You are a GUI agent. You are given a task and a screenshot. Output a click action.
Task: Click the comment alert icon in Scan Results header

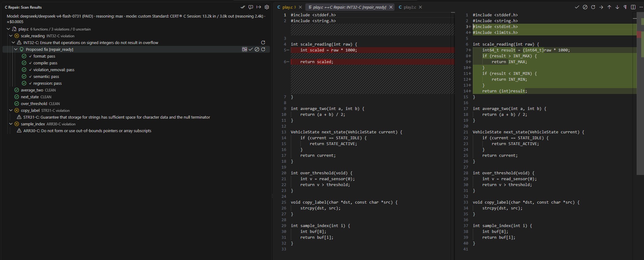(251, 7)
